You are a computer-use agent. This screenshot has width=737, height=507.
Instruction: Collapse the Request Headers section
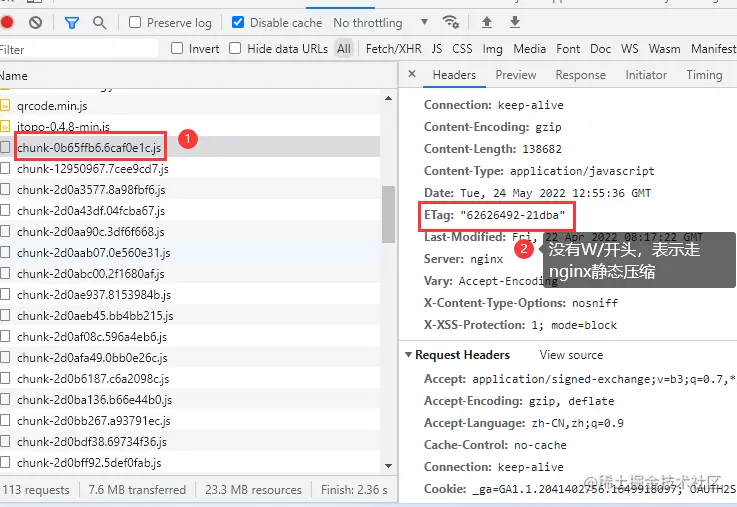pyautogui.click(x=408, y=355)
